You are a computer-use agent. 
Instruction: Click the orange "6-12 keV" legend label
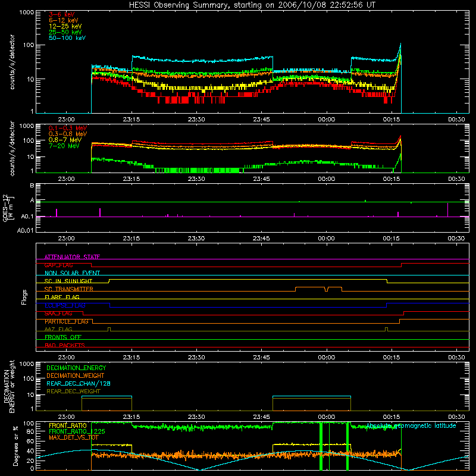pos(64,20)
